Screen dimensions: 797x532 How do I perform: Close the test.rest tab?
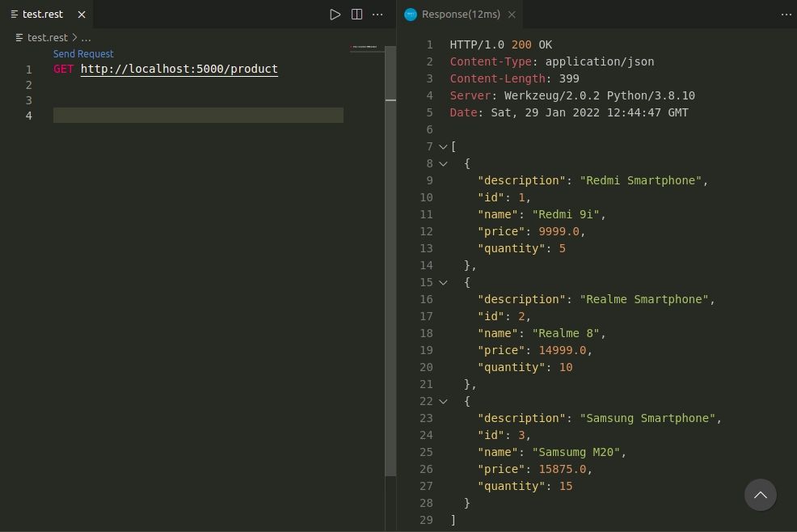pyautogui.click(x=82, y=15)
